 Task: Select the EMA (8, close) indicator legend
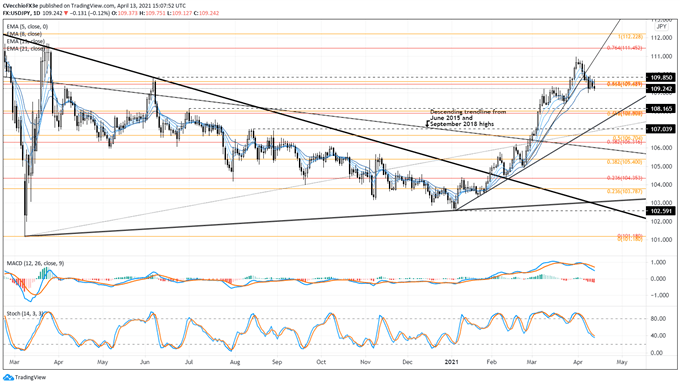(x=24, y=34)
